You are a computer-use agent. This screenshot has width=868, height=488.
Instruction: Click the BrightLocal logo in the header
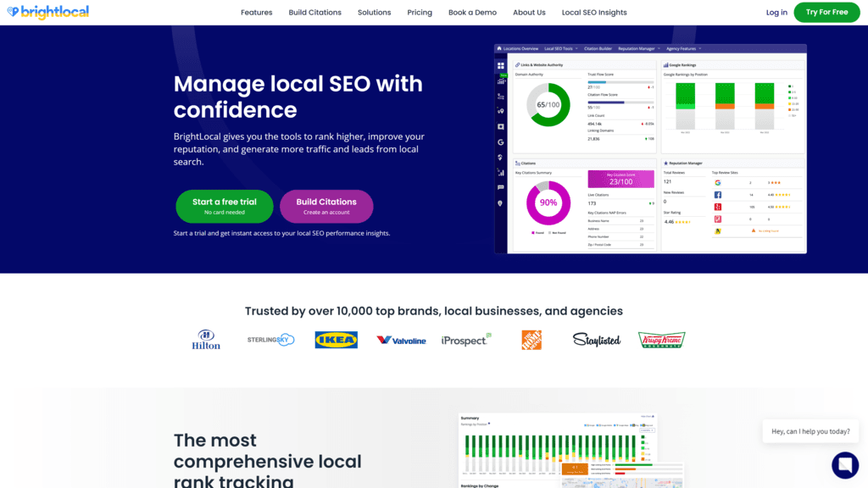48,12
